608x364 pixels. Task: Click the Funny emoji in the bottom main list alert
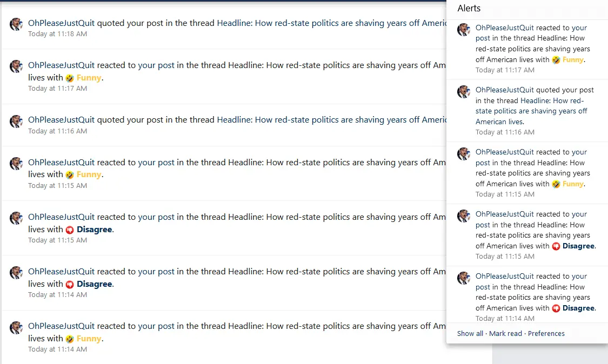pos(70,339)
